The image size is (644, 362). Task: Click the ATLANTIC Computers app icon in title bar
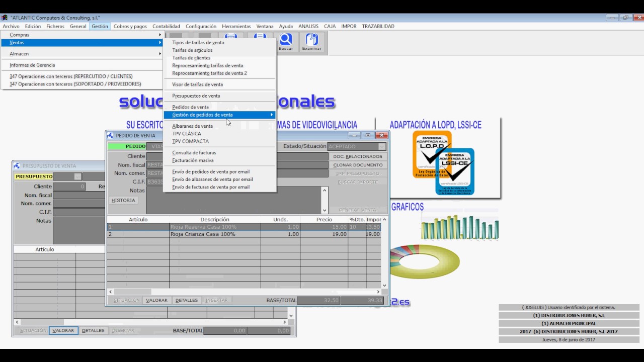tap(4, 17)
